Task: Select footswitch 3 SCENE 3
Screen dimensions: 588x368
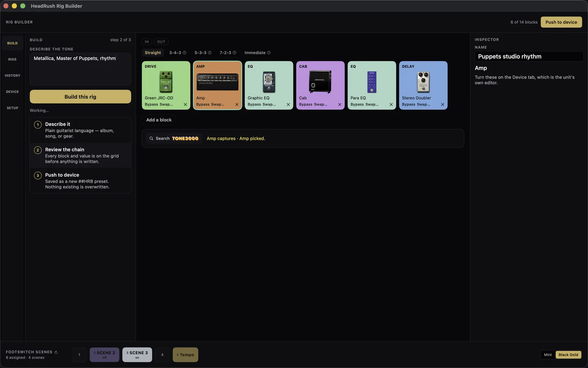Action: 137,355
